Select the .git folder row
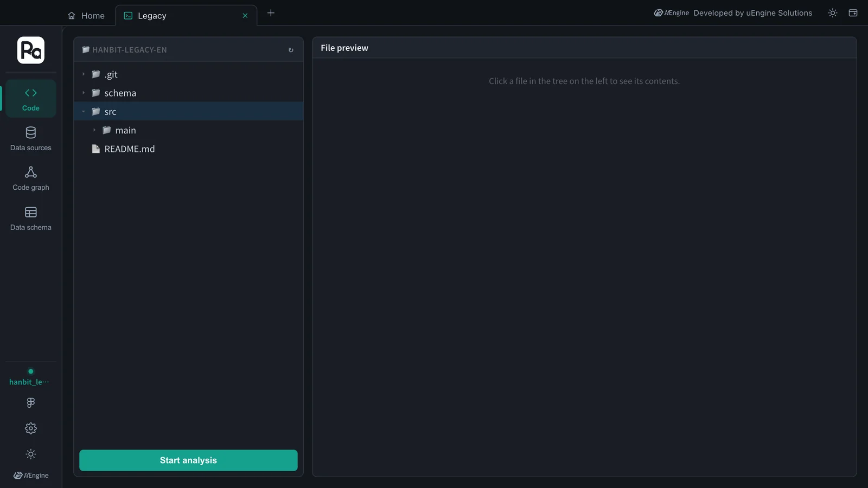868x488 pixels. 188,74
